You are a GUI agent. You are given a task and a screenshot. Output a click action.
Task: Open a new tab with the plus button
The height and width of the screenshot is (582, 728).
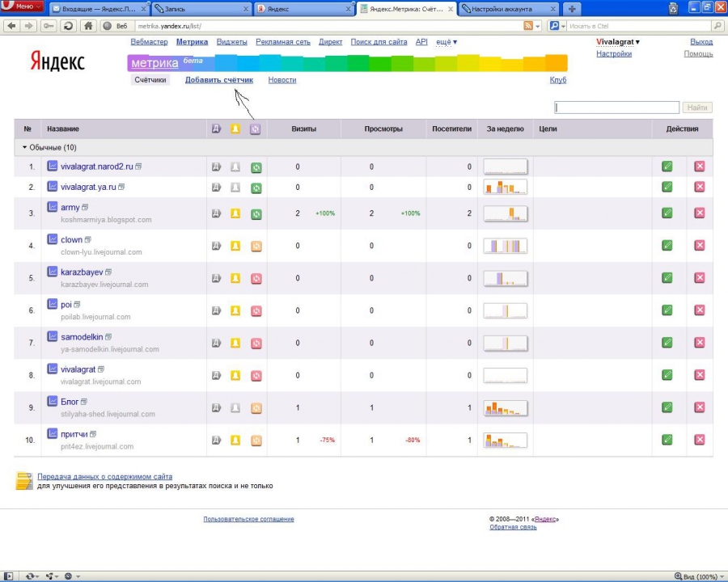coord(572,8)
